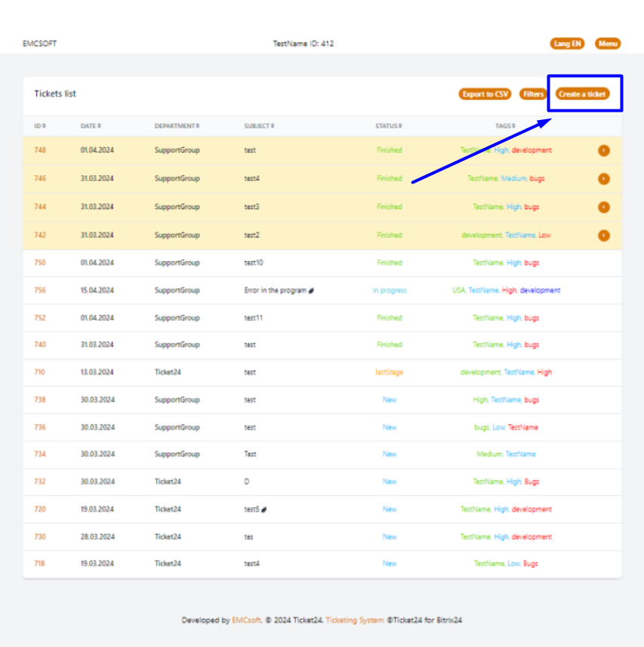Sort tickets by the Subject column
This screenshot has height=647, width=644.
(x=259, y=126)
